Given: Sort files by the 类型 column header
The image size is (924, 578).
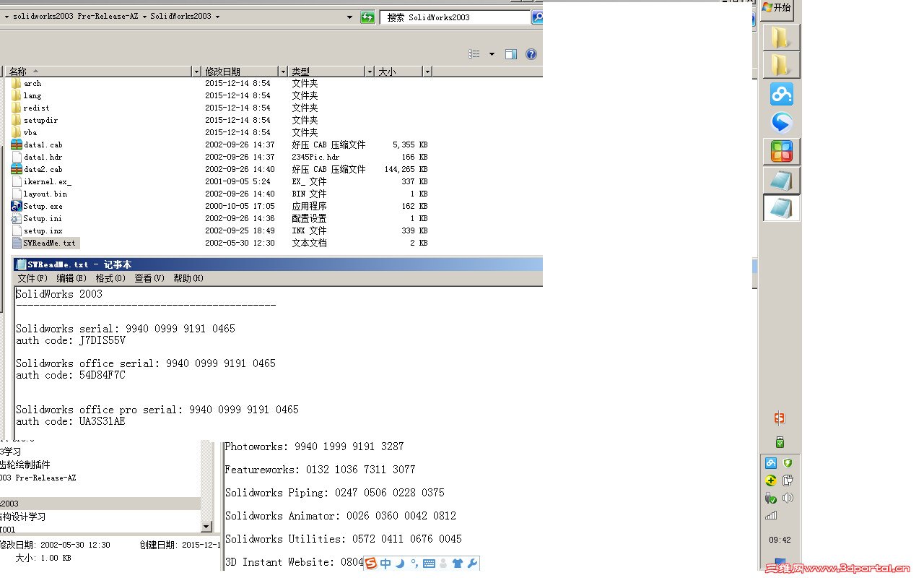Looking at the screenshot, I should point(327,72).
